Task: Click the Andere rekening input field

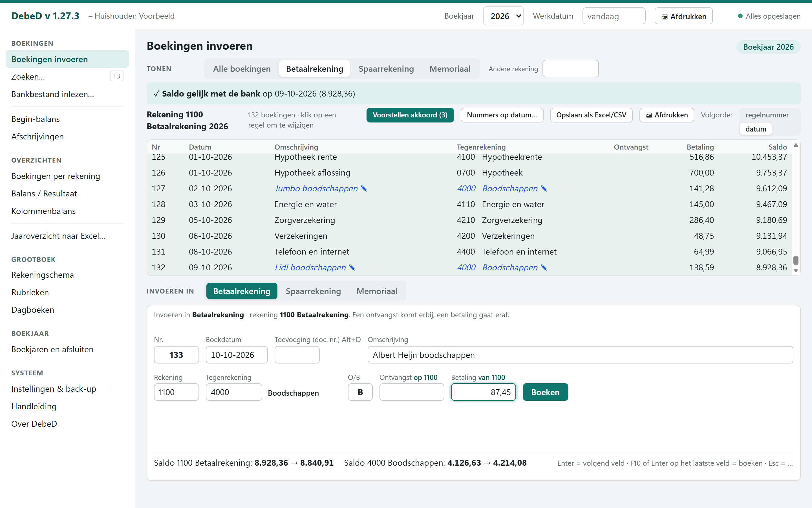Action: [x=570, y=69]
